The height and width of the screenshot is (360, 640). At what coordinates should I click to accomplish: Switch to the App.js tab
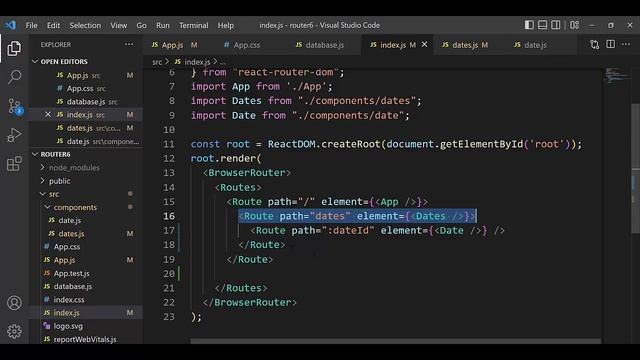[x=175, y=45]
